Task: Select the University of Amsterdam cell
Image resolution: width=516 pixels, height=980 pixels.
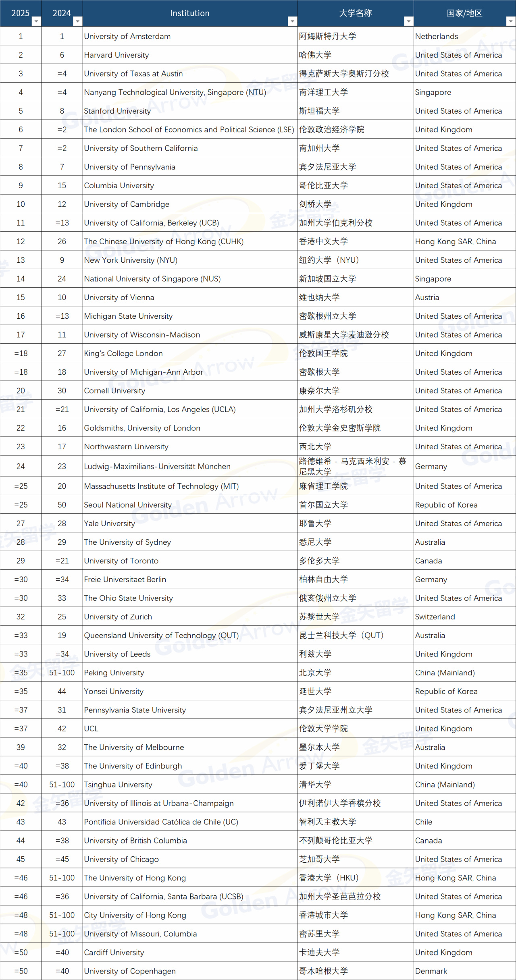Action: (127, 36)
